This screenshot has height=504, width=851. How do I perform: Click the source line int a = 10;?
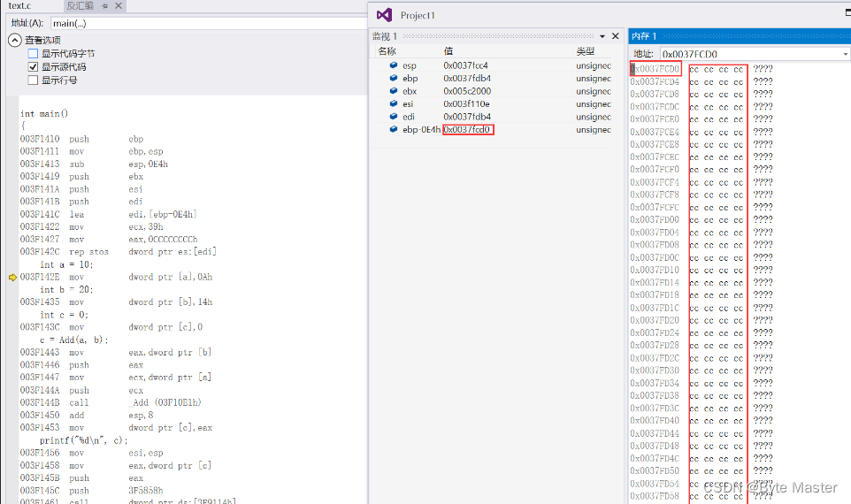pos(66,264)
